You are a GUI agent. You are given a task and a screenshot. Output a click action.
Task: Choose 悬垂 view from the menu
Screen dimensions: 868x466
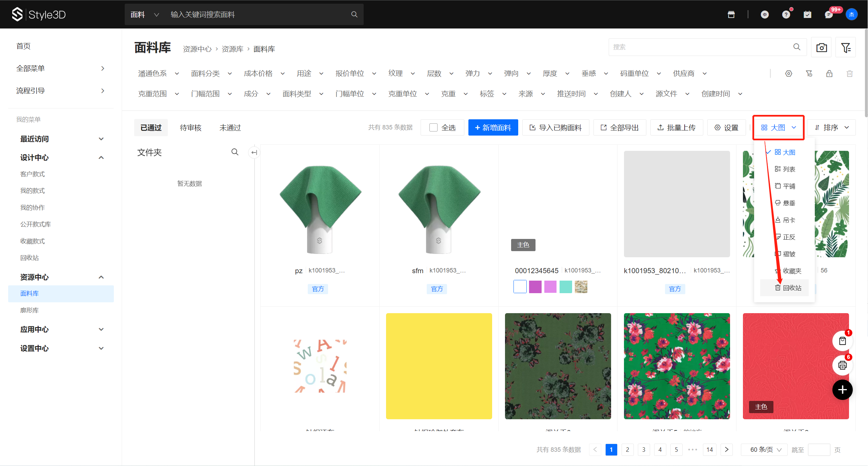point(785,203)
